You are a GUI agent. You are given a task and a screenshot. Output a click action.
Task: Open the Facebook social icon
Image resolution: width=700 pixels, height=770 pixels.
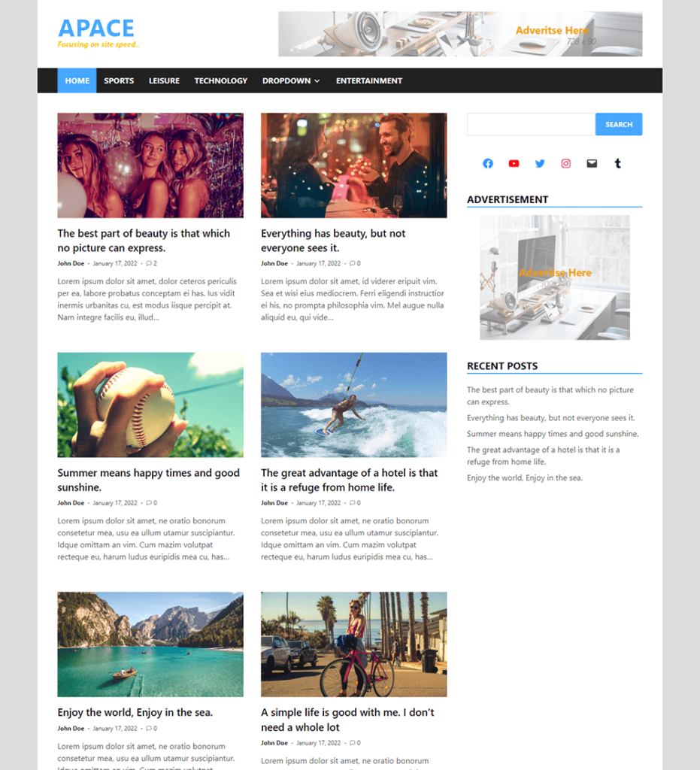tap(487, 163)
